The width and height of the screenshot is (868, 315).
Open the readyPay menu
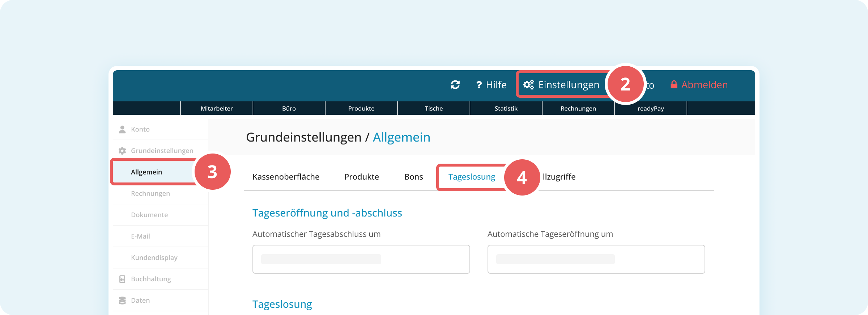click(x=651, y=108)
